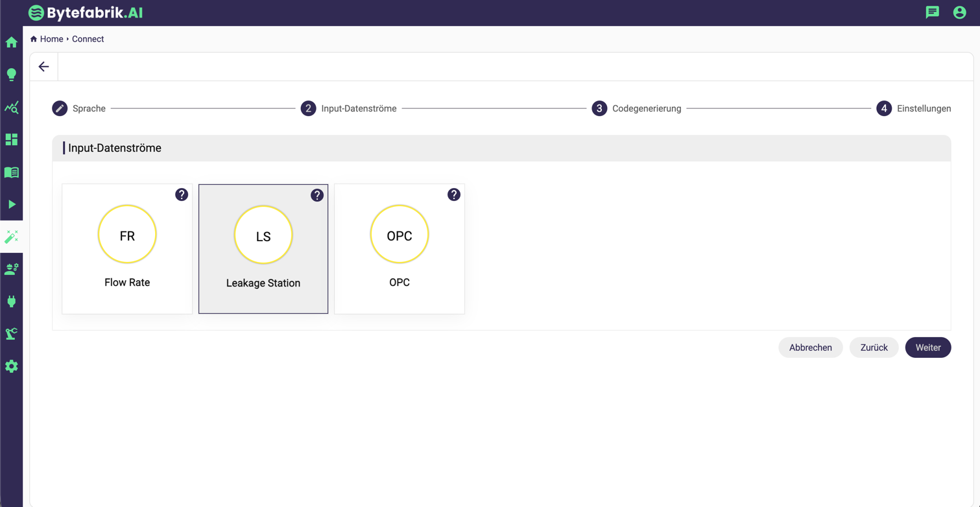
Task: Open the help tooltip on Flow Rate card
Action: coord(181,194)
